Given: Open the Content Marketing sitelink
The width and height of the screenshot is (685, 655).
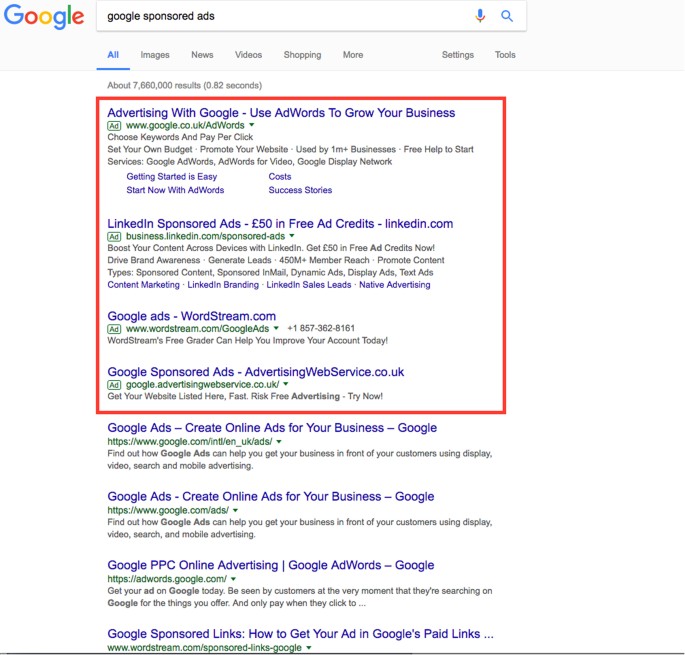Looking at the screenshot, I should click(143, 285).
